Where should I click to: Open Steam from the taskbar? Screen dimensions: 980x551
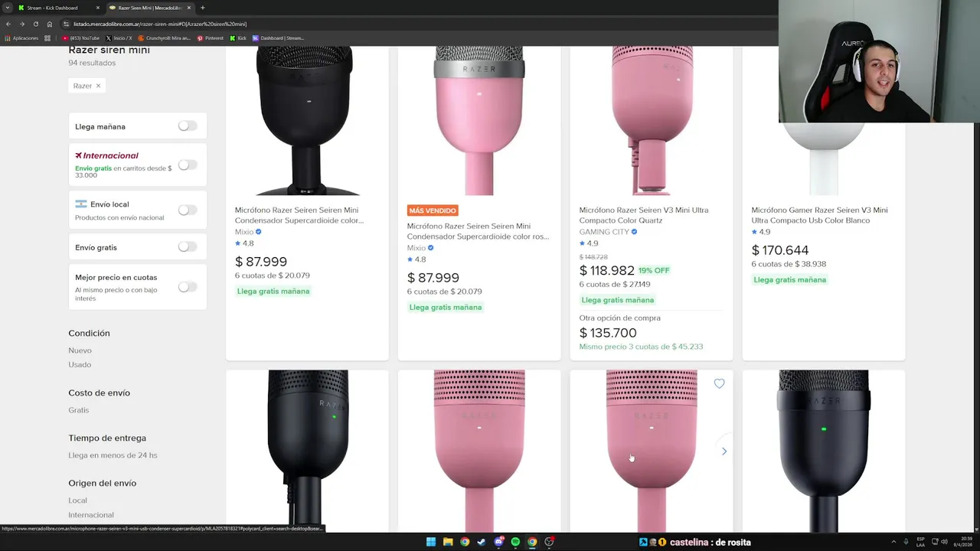tap(482, 542)
